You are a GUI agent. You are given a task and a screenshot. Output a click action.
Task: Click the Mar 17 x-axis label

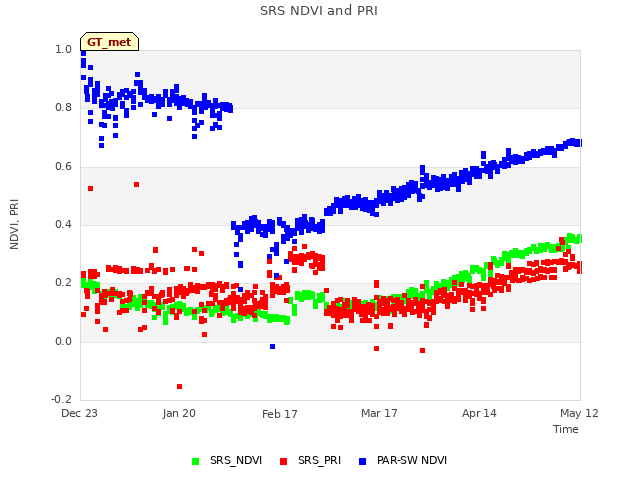pos(379,413)
